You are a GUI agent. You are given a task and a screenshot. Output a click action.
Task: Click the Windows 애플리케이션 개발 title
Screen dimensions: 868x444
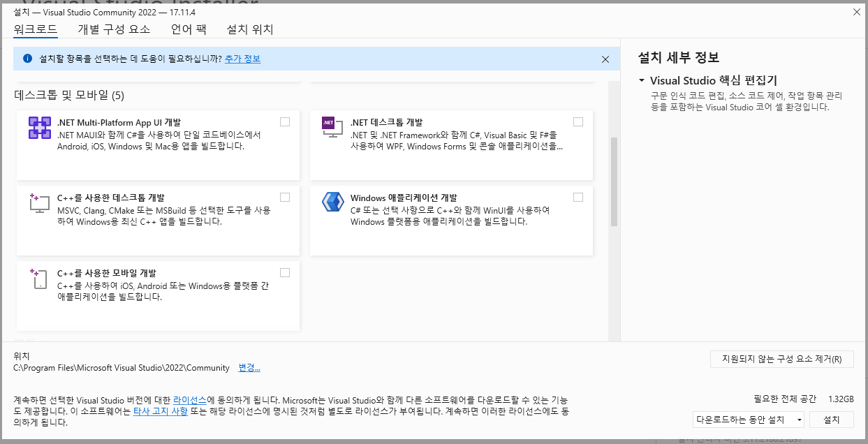[404, 198]
